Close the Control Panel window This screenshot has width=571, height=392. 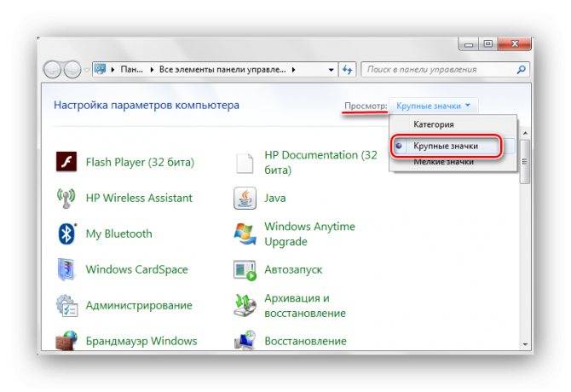click(x=514, y=44)
